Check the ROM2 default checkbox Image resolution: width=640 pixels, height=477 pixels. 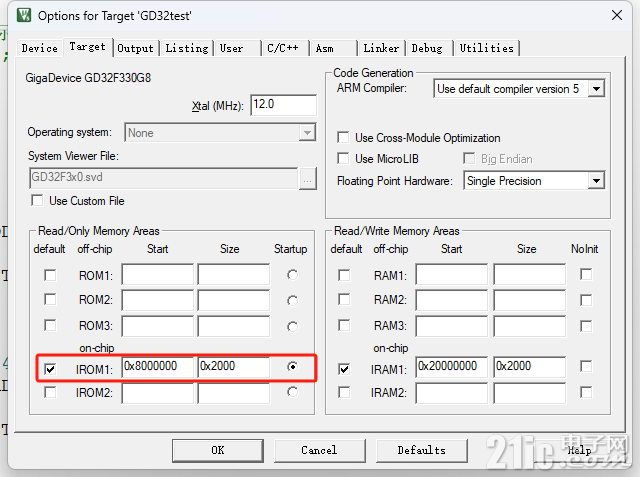pyautogui.click(x=50, y=300)
